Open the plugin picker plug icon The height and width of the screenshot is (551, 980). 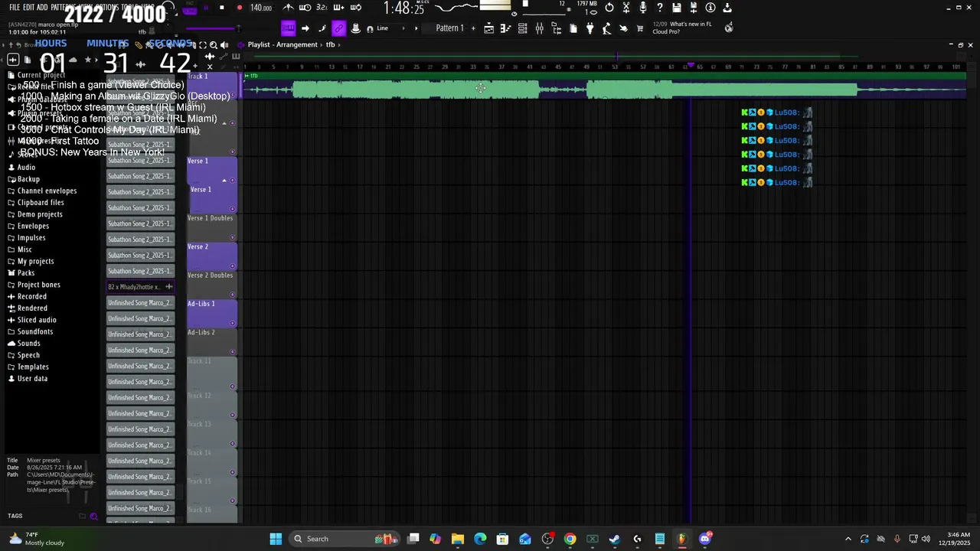click(x=590, y=28)
